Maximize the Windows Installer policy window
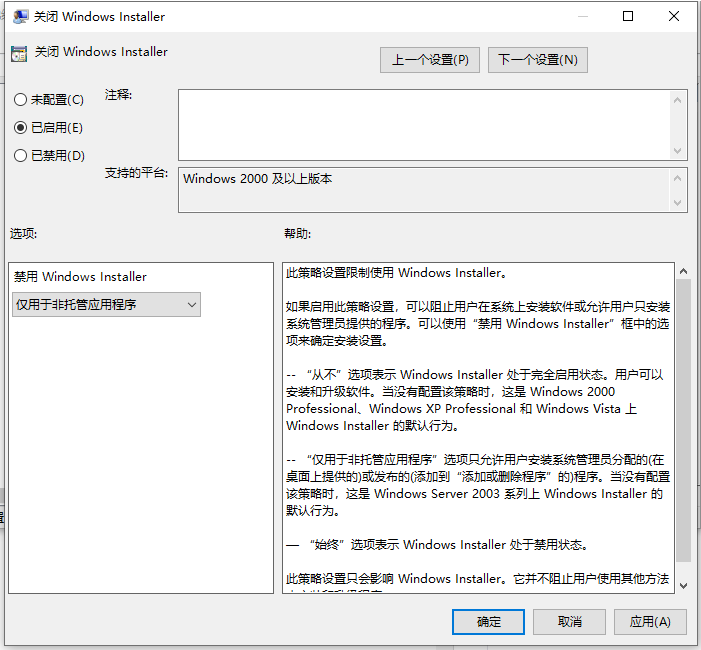The width and height of the screenshot is (701, 650). coord(628,17)
